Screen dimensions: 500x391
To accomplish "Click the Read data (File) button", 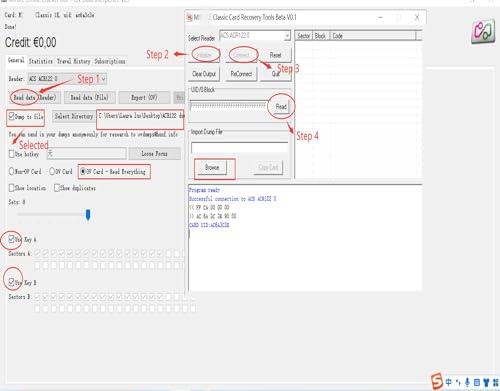I will point(89,97).
